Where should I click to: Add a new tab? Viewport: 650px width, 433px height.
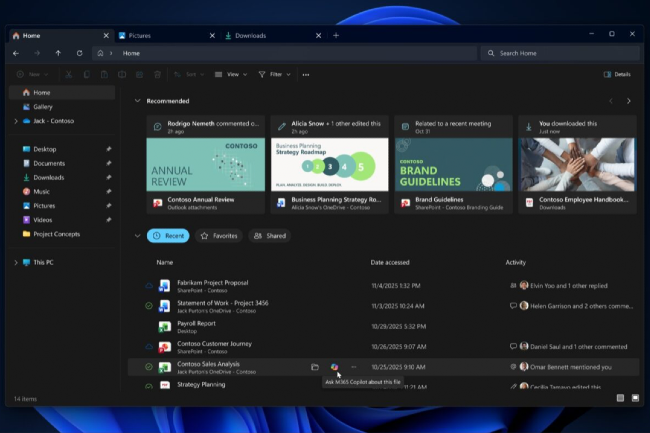pos(336,36)
